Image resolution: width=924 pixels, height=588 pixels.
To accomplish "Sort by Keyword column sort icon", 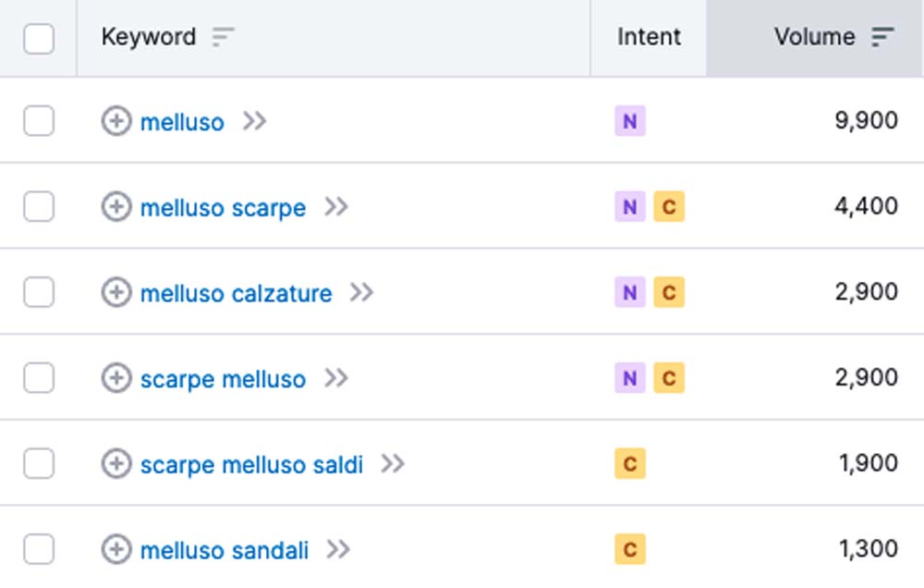I will point(223,37).
